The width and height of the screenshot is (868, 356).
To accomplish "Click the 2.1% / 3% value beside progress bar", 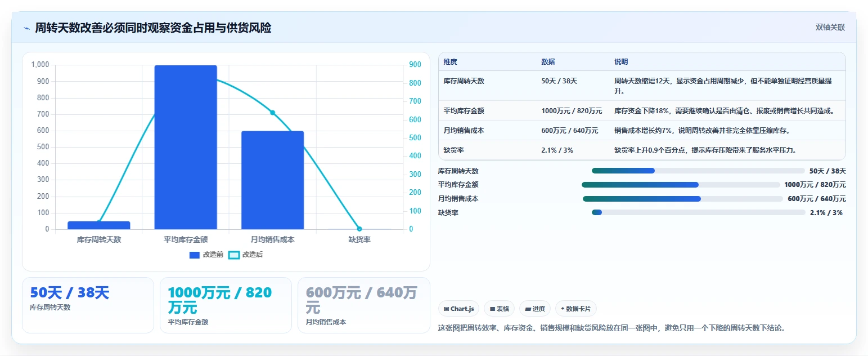I will (x=826, y=213).
